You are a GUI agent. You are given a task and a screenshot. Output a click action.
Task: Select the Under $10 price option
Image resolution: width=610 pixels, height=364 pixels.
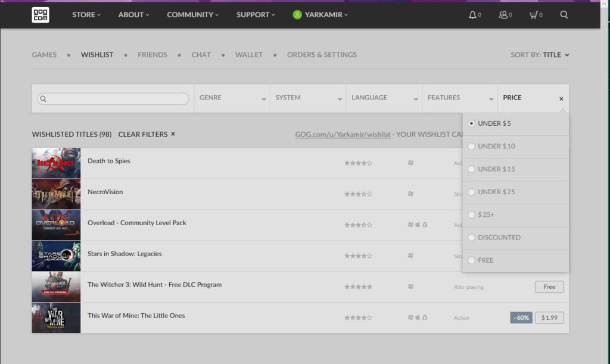click(x=515, y=146)
